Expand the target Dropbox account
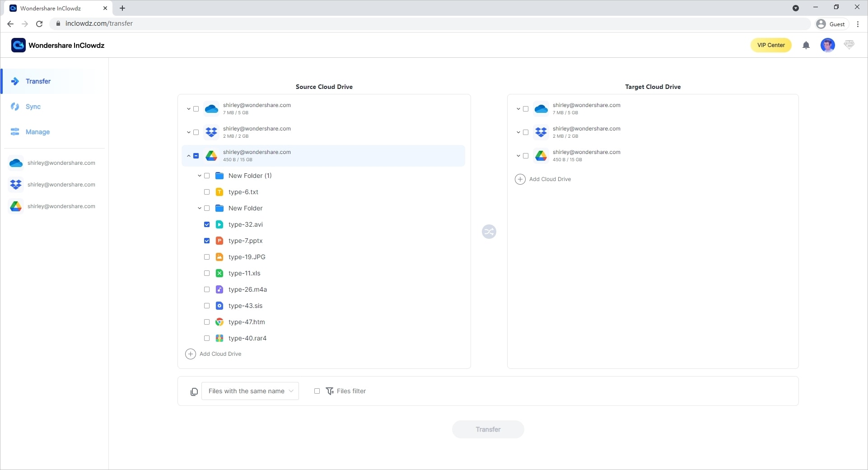 (518, 132)
